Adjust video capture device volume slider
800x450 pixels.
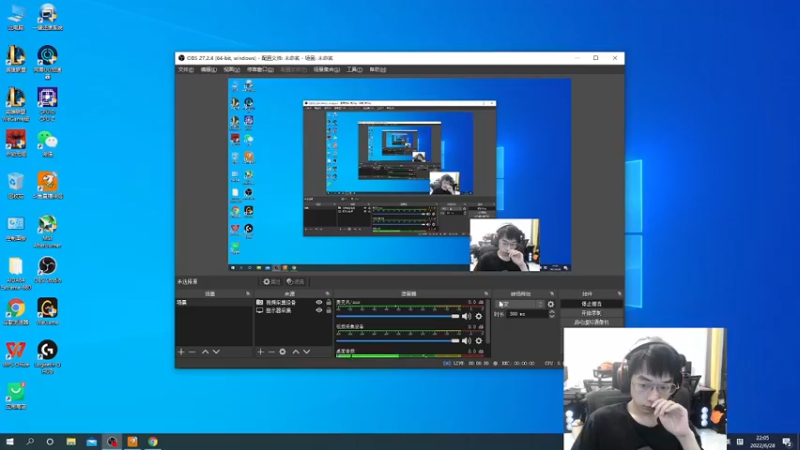(397, 341)
